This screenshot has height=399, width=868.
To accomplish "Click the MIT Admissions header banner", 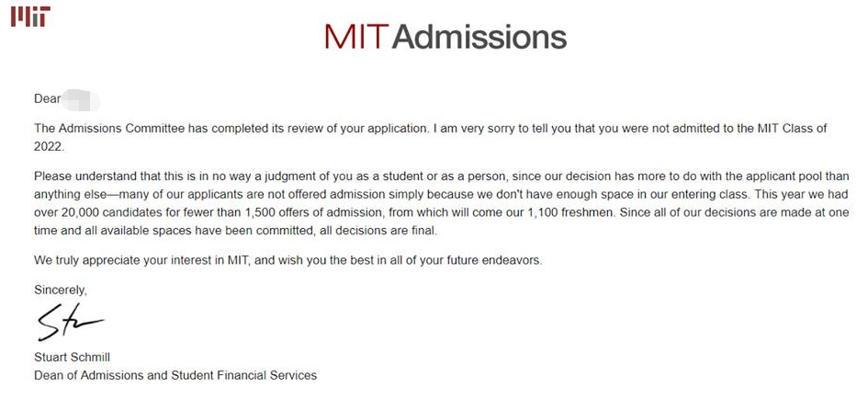I will (x=445, y=37).
